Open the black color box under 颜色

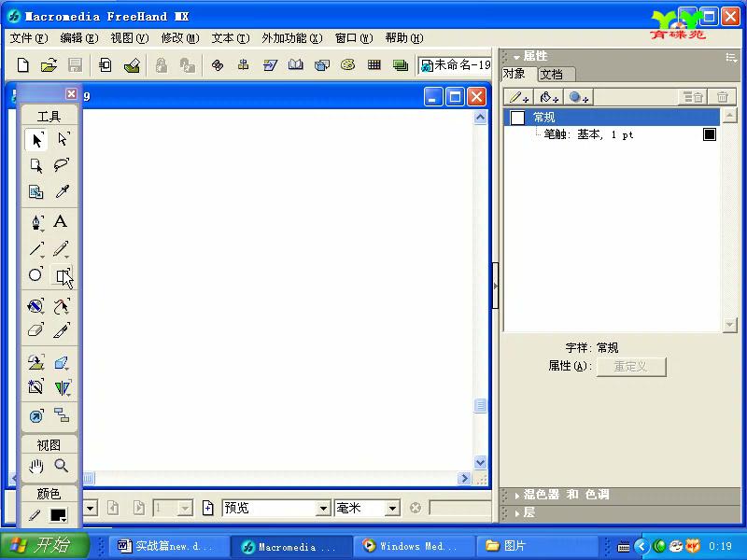tap(58, 515)
